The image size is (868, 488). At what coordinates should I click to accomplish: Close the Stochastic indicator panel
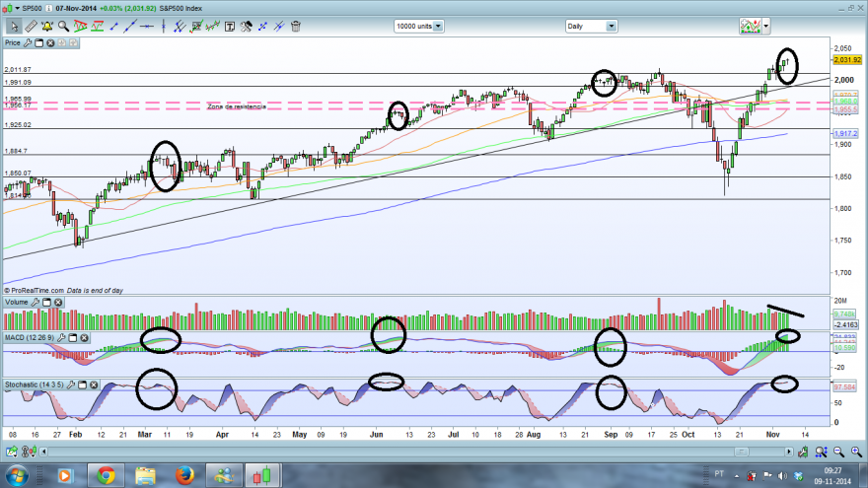coord(94,384)
